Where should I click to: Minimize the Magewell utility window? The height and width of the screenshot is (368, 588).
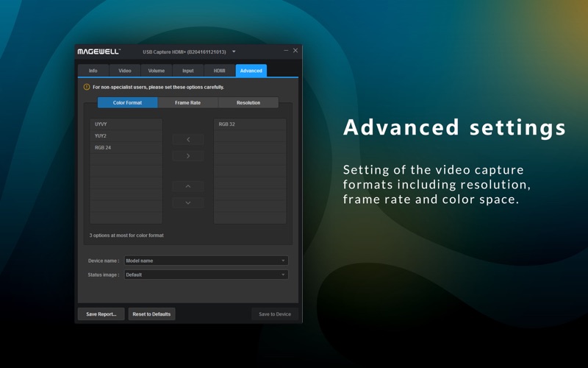coord(286,50)
